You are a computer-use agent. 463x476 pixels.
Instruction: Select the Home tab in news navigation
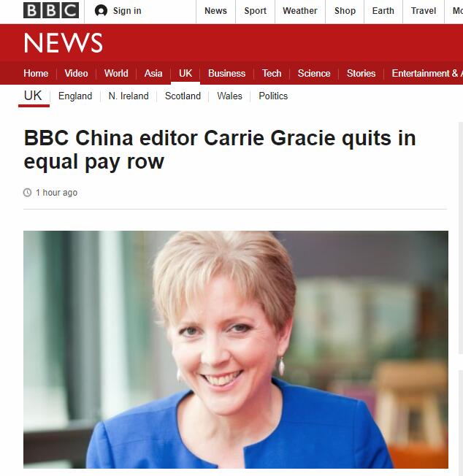pos(36,73)
